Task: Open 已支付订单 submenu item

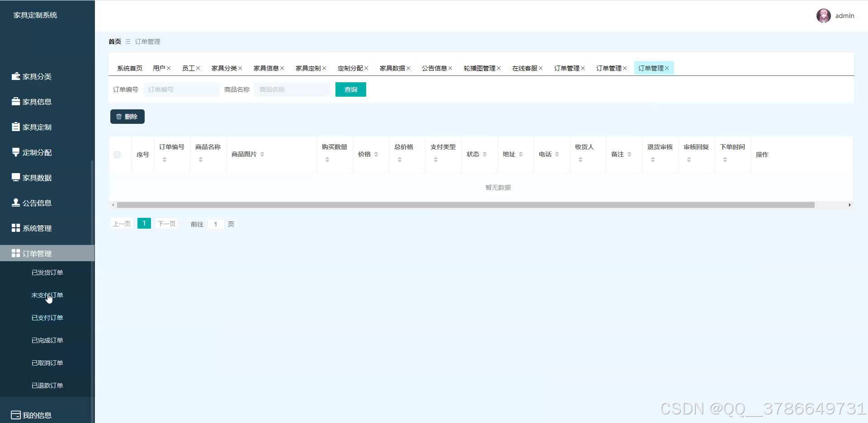Action: [47, 318]
